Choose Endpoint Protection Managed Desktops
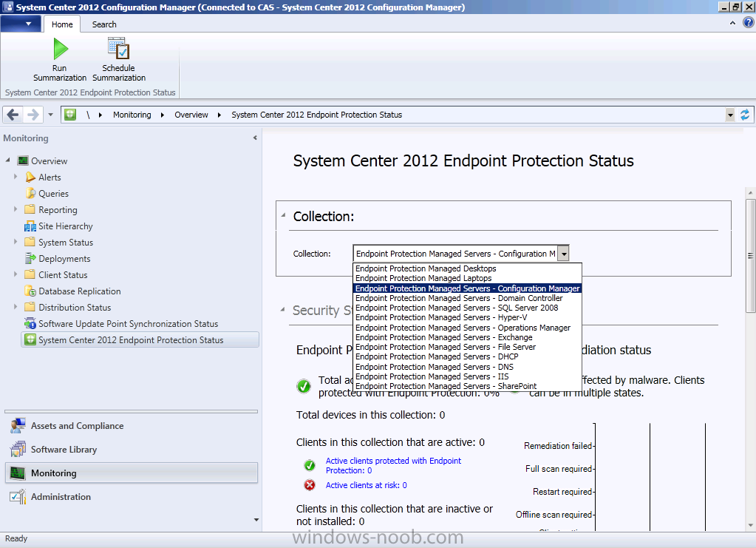 pyautogui.click(x=467, y=268)
